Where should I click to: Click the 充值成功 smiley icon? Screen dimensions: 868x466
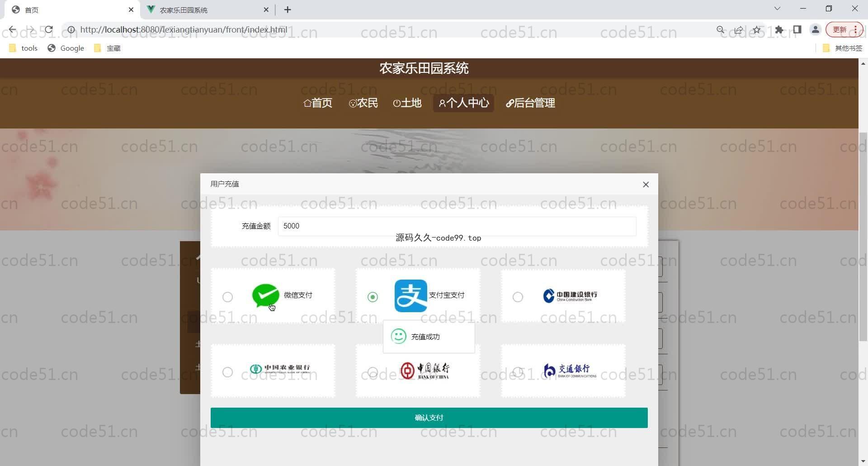tap(398, 336)
